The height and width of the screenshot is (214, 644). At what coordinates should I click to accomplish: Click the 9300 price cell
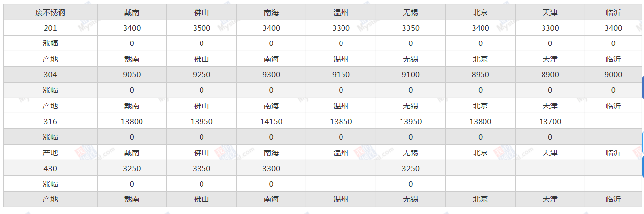pos(271,75)
